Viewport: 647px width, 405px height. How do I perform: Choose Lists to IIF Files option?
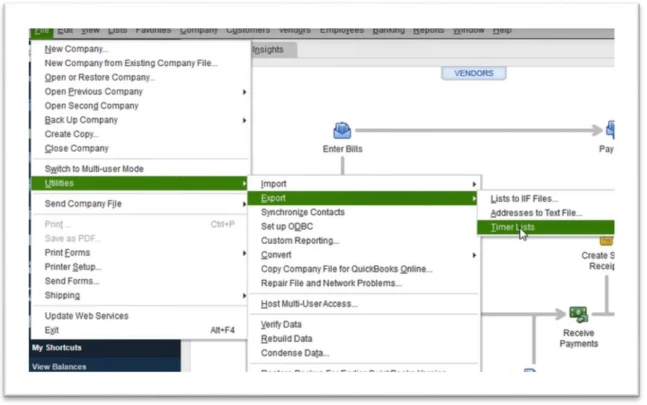524,199
